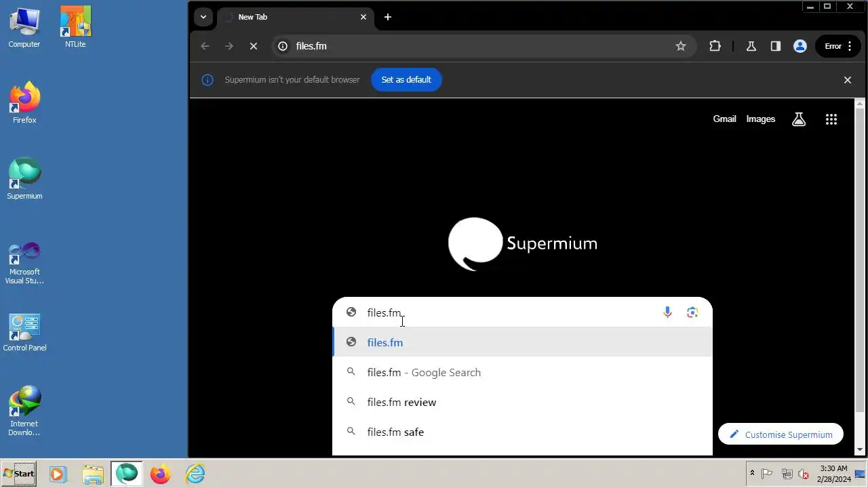
Task: Click the Error menu button
Action: 837,46
